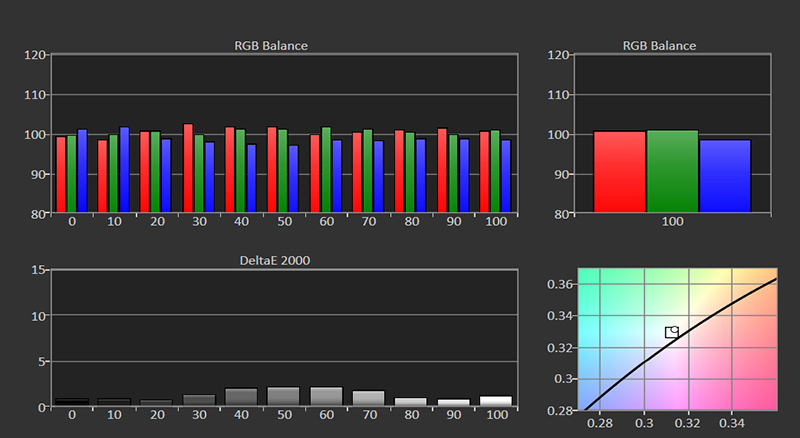
Task: Click the red bar at 70 in RGB Balance
Action: click(357, 173)
